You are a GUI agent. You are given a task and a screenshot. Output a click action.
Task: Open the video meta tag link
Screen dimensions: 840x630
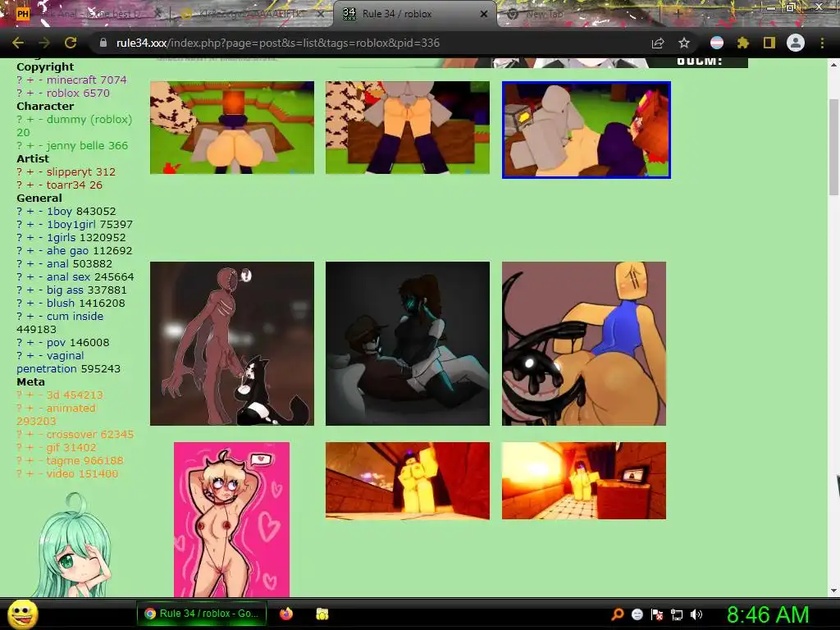tap(60, 473)
